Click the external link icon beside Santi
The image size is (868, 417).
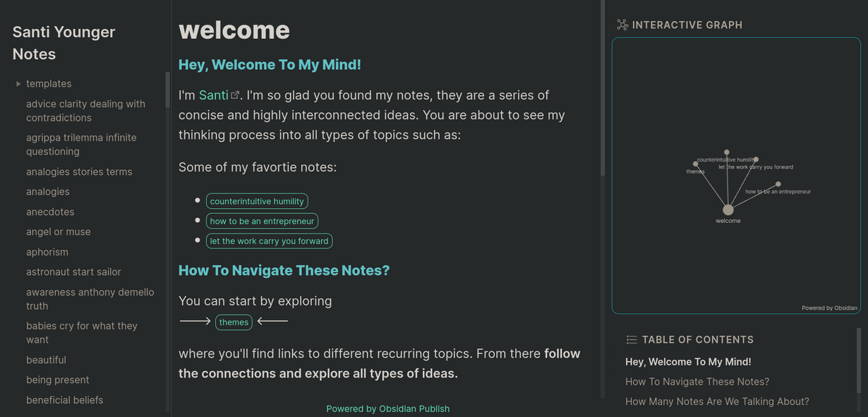pyautogui.click(x=236, y=95)
